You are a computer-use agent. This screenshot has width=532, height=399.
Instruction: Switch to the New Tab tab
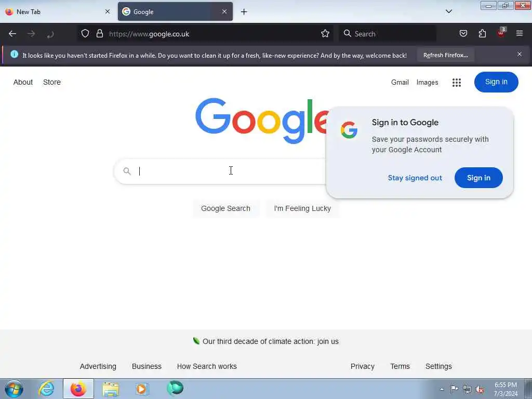57,11
